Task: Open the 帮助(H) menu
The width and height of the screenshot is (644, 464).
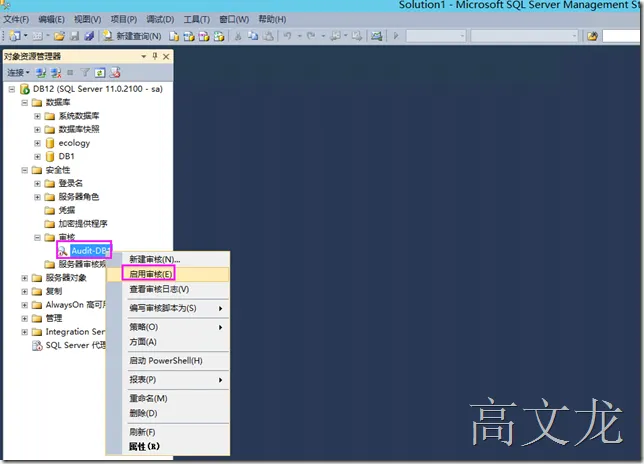Action: tap(272, 19)
